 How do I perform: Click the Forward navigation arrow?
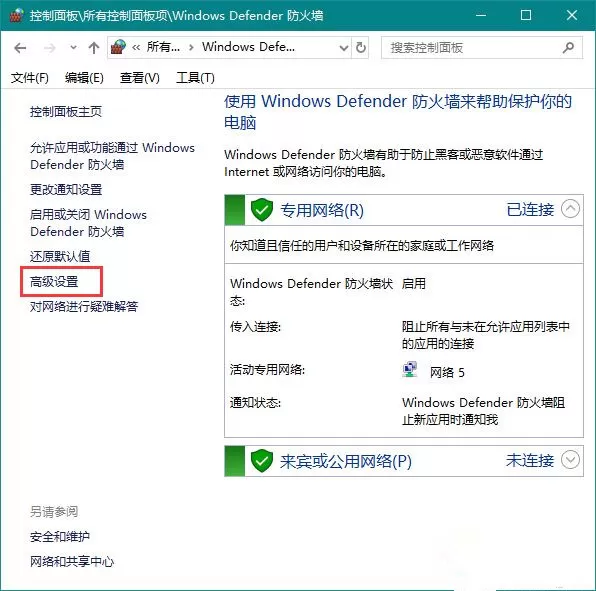click(49, 48)
